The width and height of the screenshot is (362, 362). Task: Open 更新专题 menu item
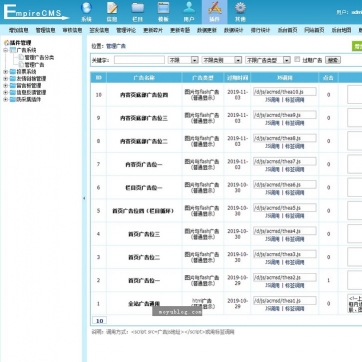pyautogui.click(x=180, y=30)
